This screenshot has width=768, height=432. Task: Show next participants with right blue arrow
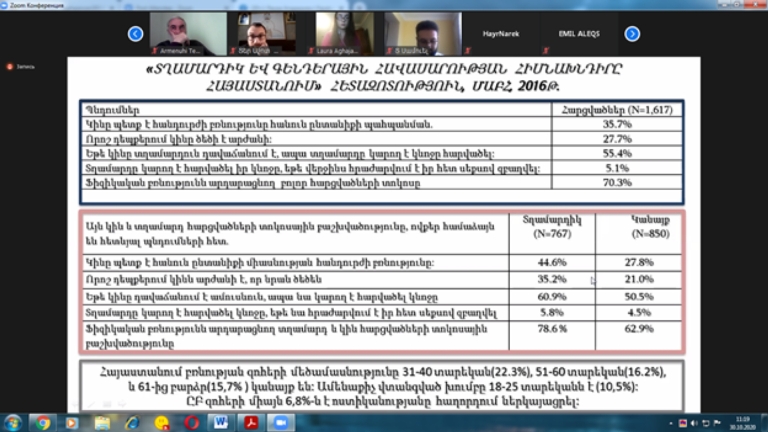[x=632, y=34]
